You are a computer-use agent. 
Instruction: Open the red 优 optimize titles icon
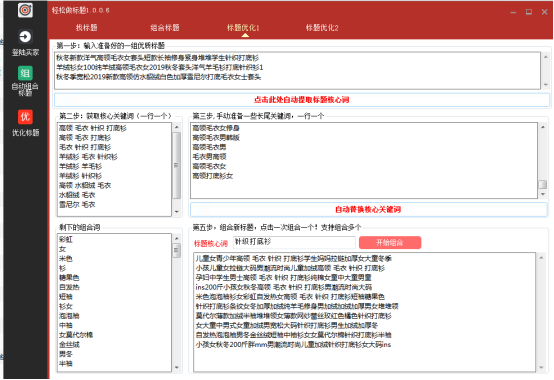pyautogui.click(x=25, y=117)
